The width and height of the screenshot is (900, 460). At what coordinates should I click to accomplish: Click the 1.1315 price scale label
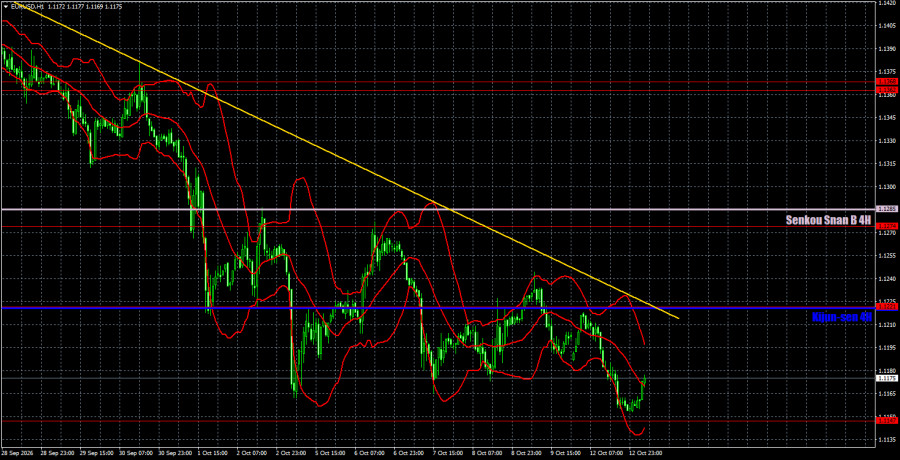(886, 164)
